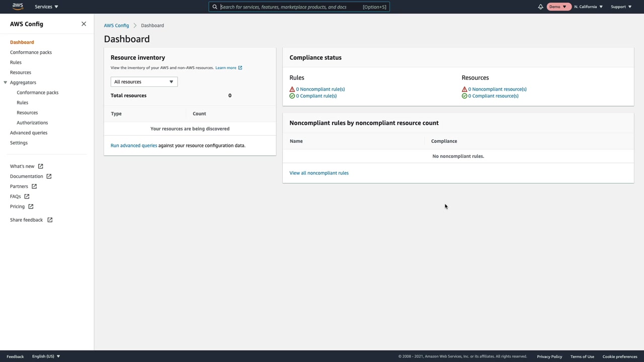
Task: Open Rules under Aggregators
Action: 22,103
